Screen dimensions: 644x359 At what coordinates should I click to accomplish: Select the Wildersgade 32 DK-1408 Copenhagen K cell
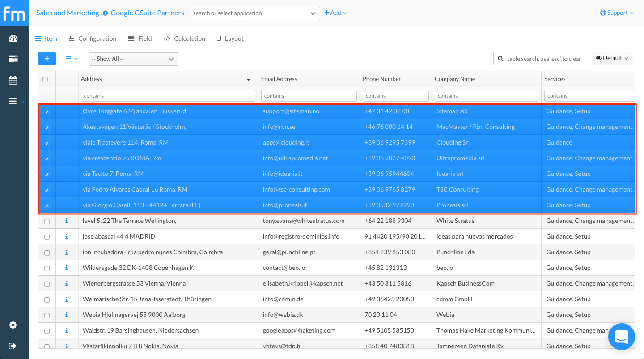click(168, 268)
